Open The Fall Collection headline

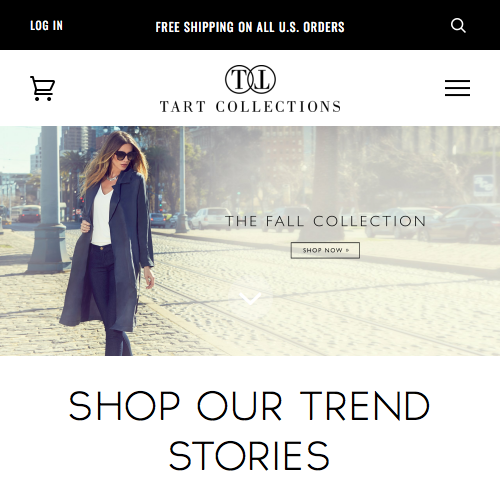pyautogui.click(x=326, y=221)
